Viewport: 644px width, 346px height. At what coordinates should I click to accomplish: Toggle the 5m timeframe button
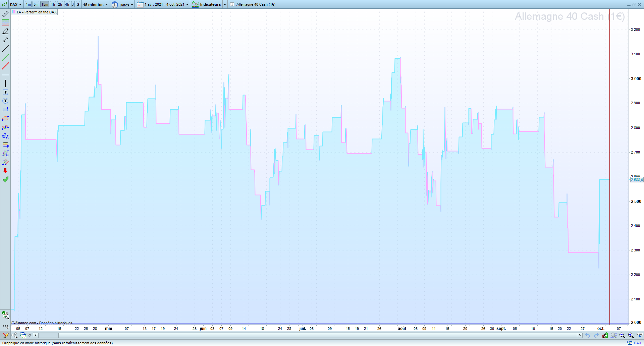pyautogui.click(x=36, y=4)
